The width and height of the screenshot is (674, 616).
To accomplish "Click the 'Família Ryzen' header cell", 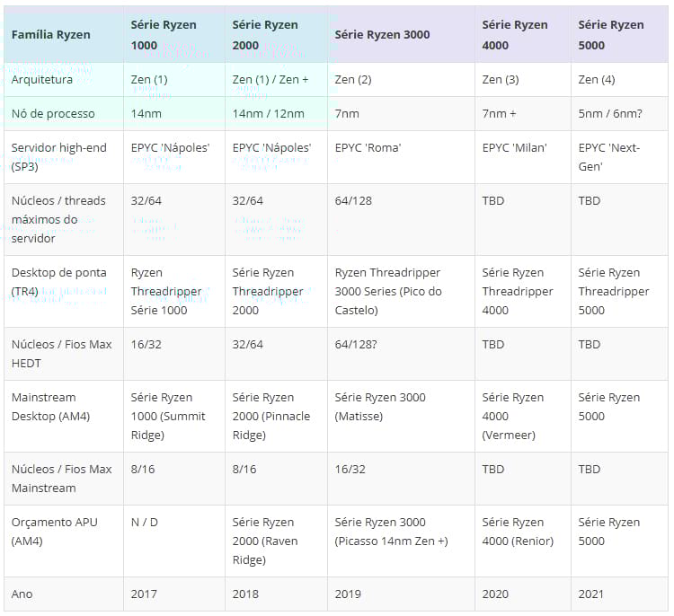I will 64,34.
